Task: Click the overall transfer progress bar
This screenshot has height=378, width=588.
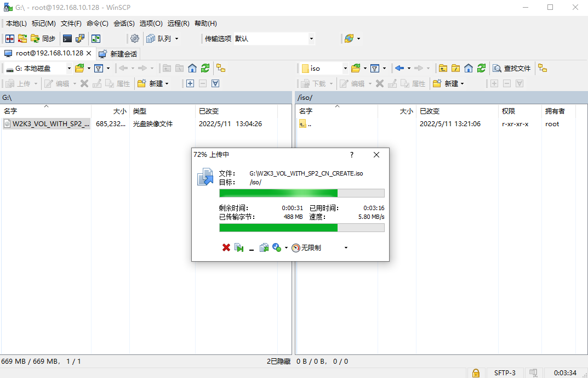Action: coord(302,228)
